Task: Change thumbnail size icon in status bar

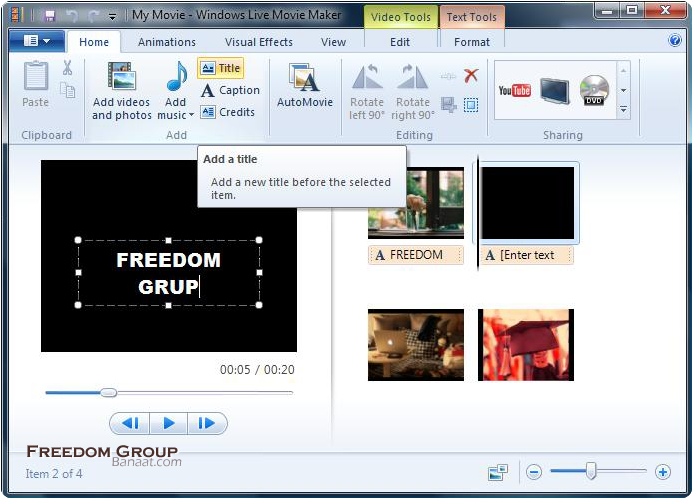Action: [x=498, y=472]
